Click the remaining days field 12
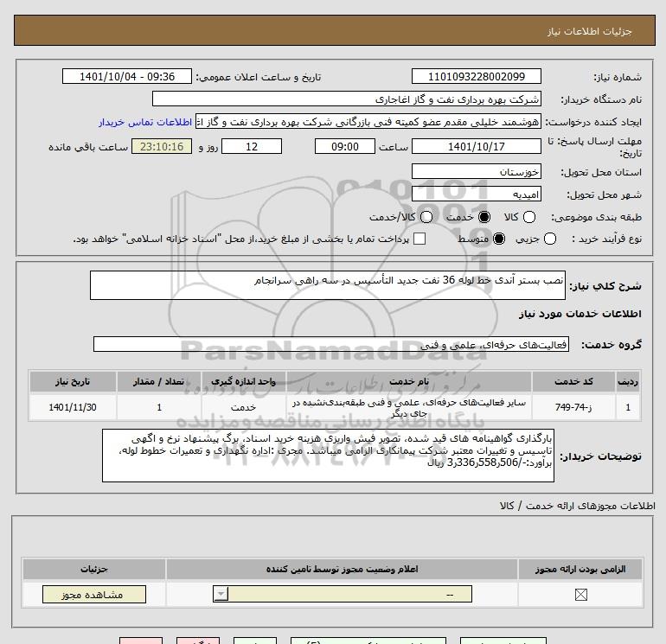The width and height of the screenshot is (666, 644). [252, 146]
